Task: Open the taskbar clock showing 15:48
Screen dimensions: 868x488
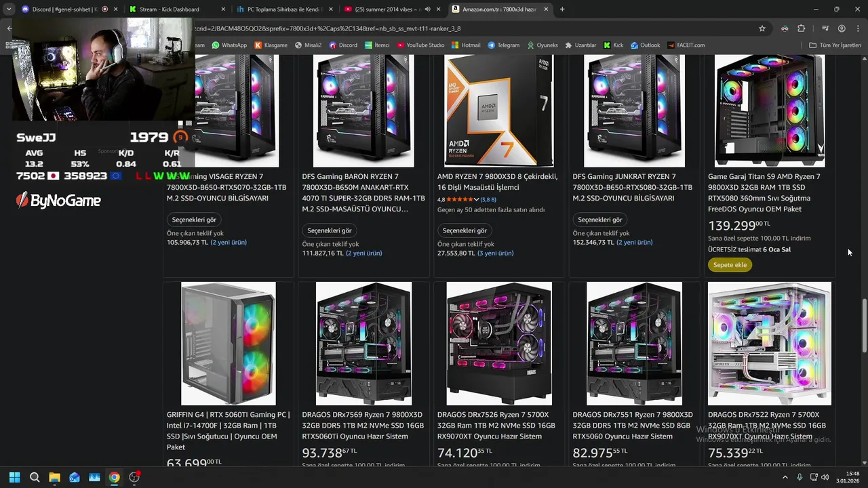Action: (x=848, y=477)
